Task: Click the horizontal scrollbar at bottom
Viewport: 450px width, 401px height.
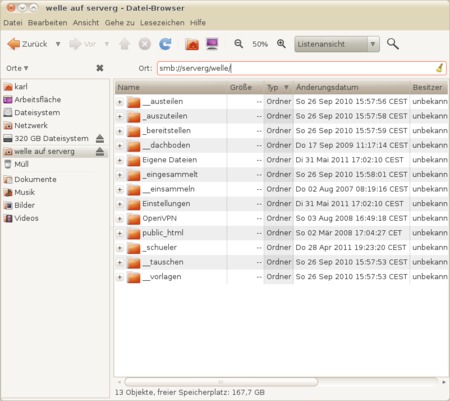Action: tap(221, 382)
